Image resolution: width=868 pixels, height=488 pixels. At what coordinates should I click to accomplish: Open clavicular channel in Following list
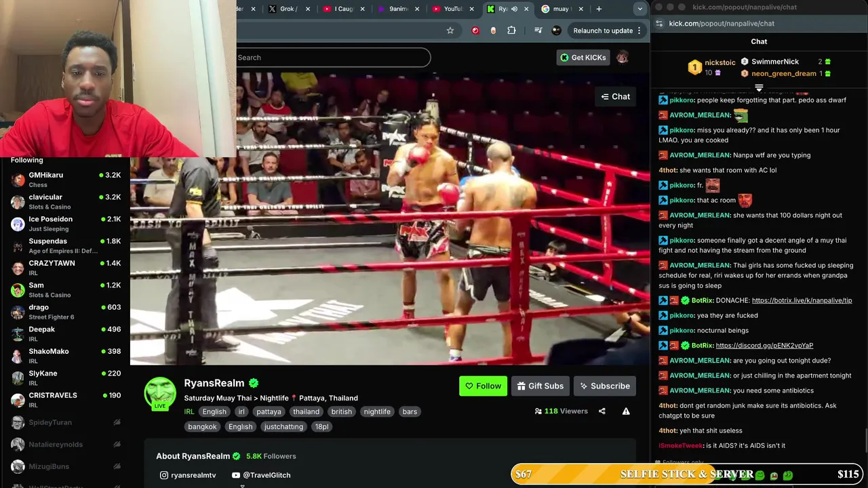tap(66, 201)
